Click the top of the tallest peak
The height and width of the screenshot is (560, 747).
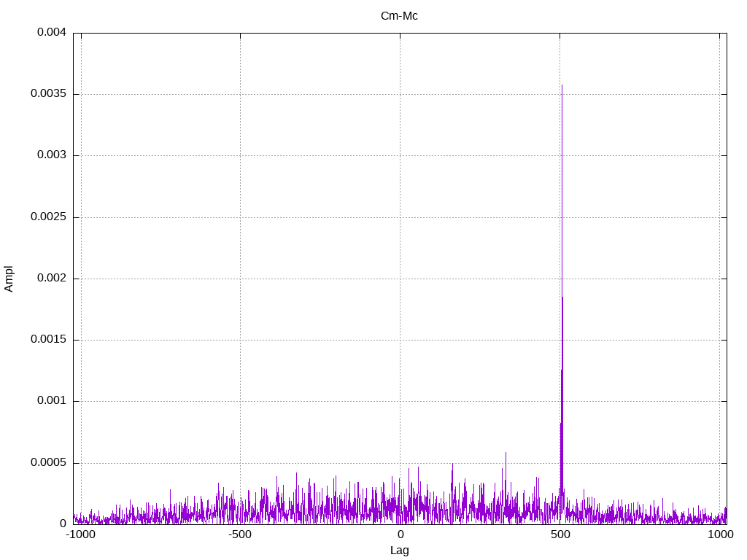tap(562, 86)
